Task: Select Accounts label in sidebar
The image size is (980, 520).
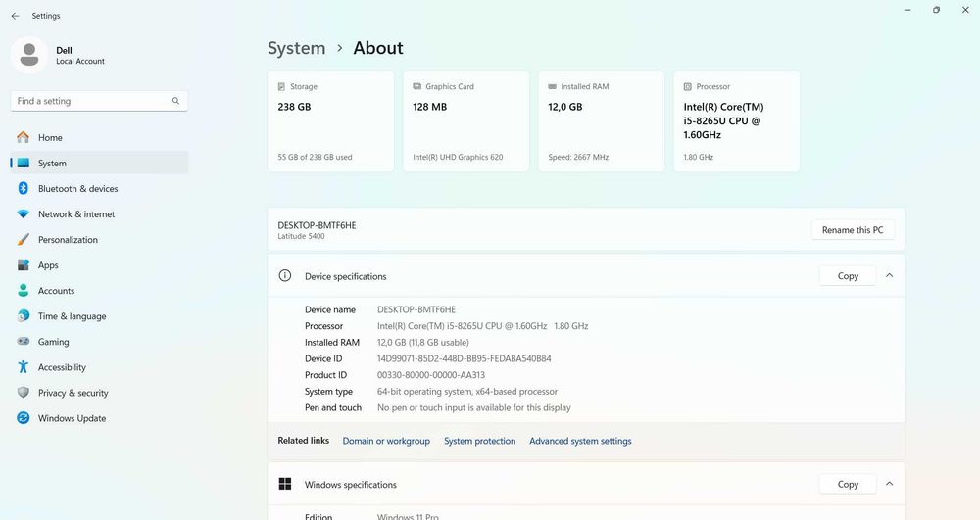Action: pyautogui.click(x=56, y=291)
